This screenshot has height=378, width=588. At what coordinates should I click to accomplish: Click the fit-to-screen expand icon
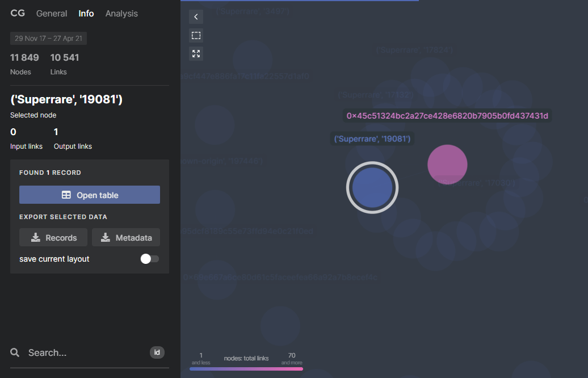click(196, 53)
